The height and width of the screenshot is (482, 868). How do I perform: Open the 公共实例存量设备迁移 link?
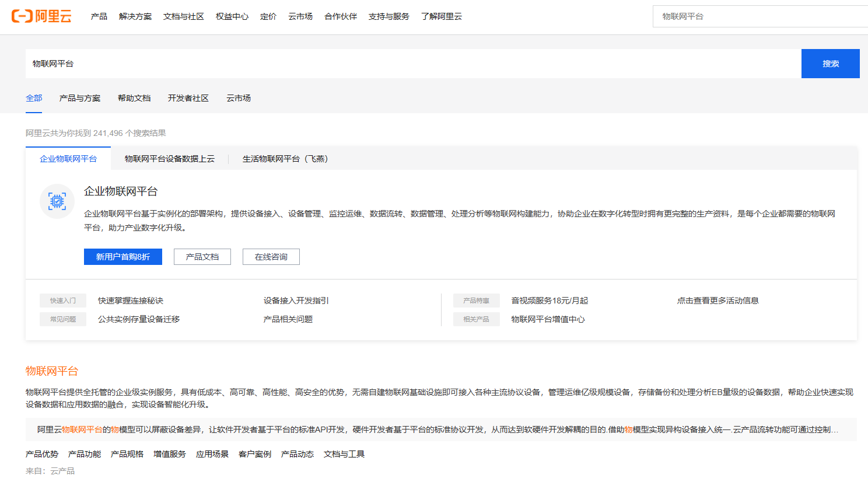[139, 319]
